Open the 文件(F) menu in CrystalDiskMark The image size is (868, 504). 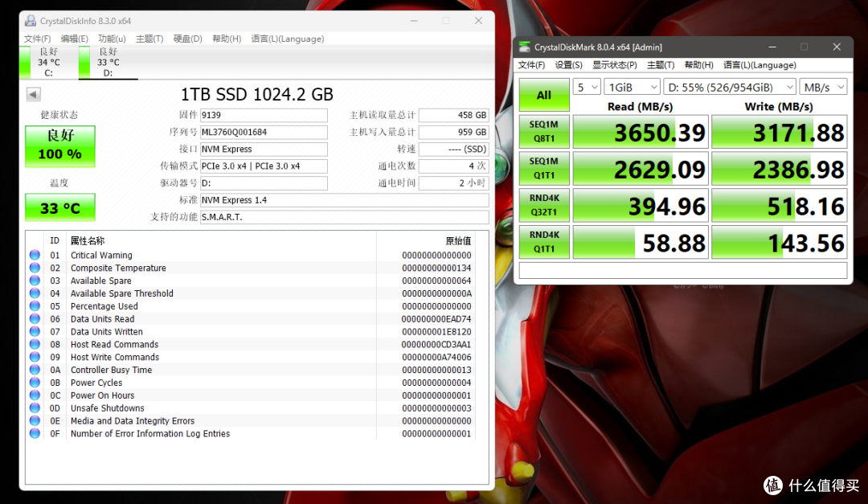(531, 65)
